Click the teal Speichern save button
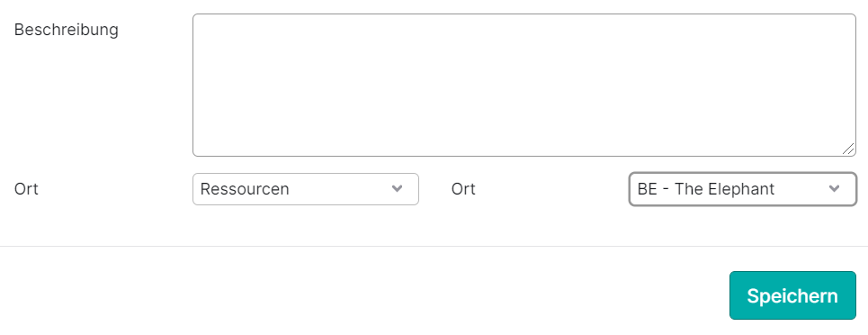This screenshot has height=335, width=868. click(792, 295)
